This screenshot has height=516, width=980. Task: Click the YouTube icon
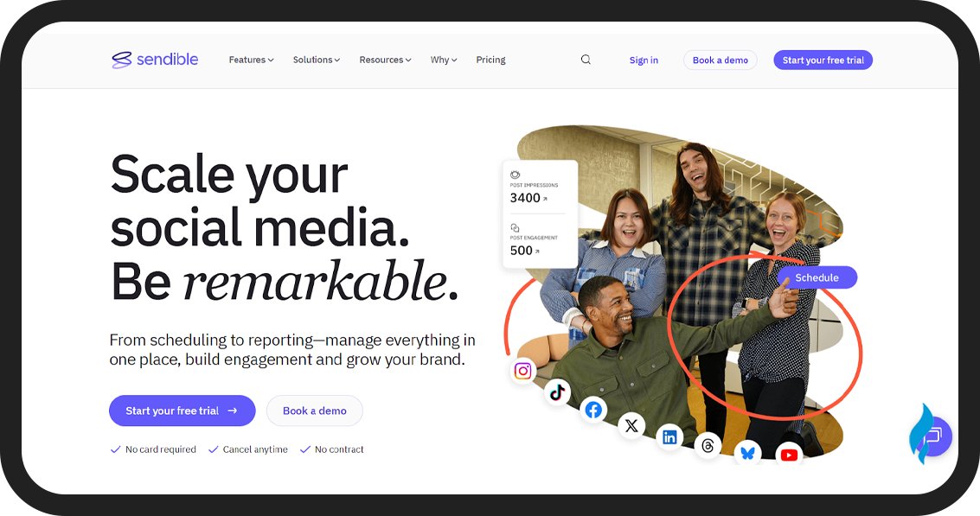click(x=789, y=453)
